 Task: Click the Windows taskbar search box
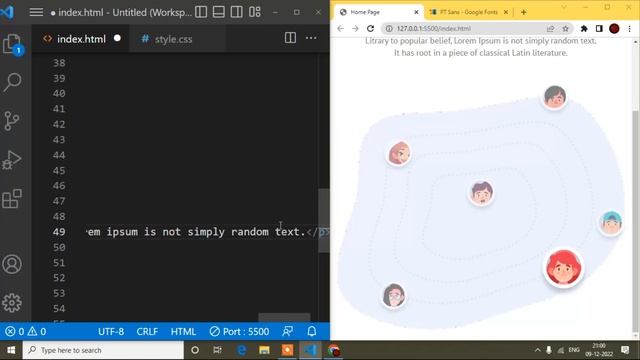103,350
